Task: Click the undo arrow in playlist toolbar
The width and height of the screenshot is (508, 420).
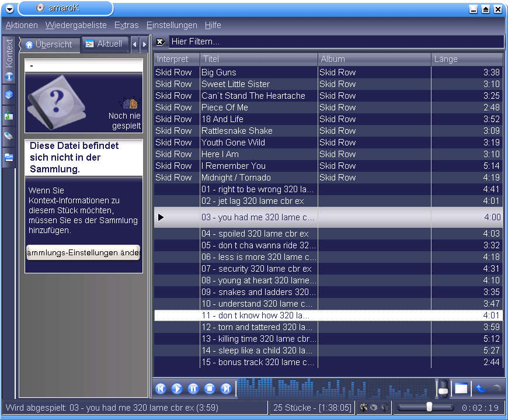Action: pos(481,388)
